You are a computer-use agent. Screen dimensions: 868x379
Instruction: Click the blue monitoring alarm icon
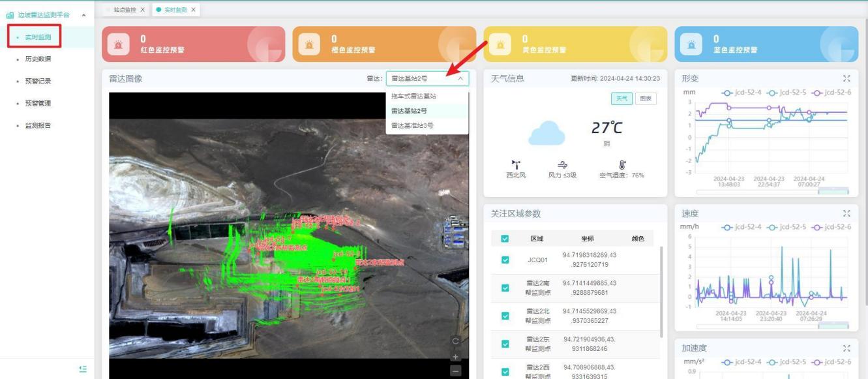point(691,44)
